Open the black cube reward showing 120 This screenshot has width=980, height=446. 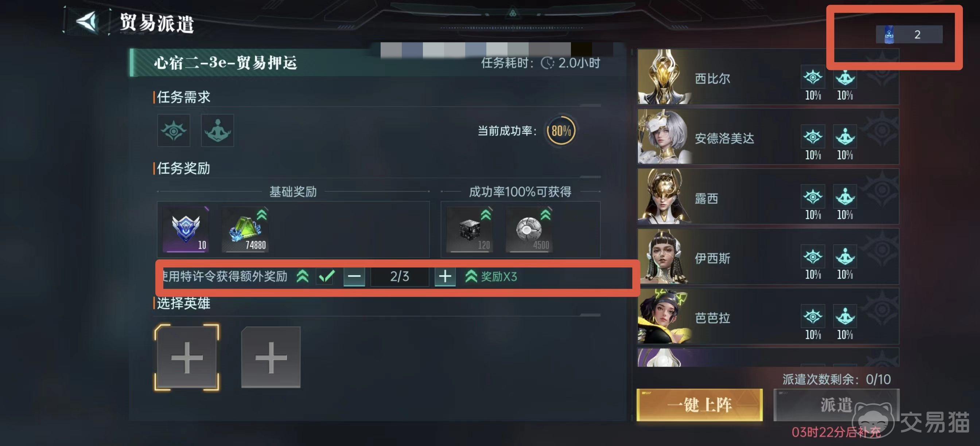(x=470, y=229)
